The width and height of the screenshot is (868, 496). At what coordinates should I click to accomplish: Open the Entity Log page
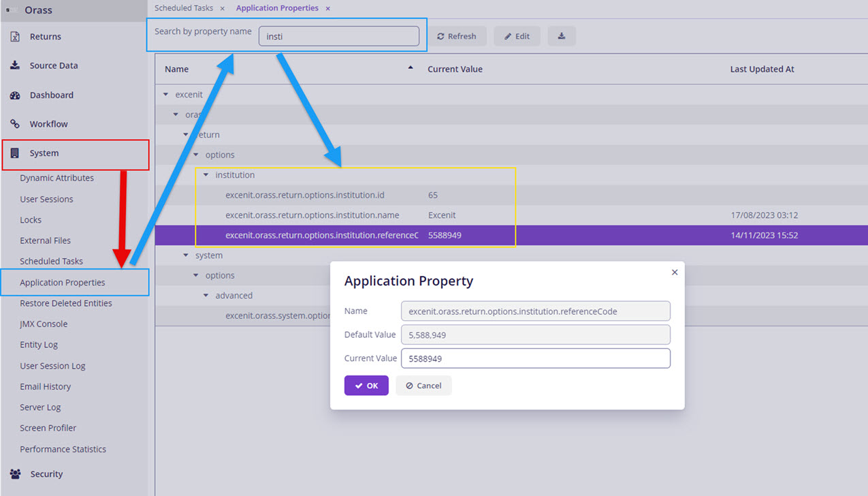39,345
